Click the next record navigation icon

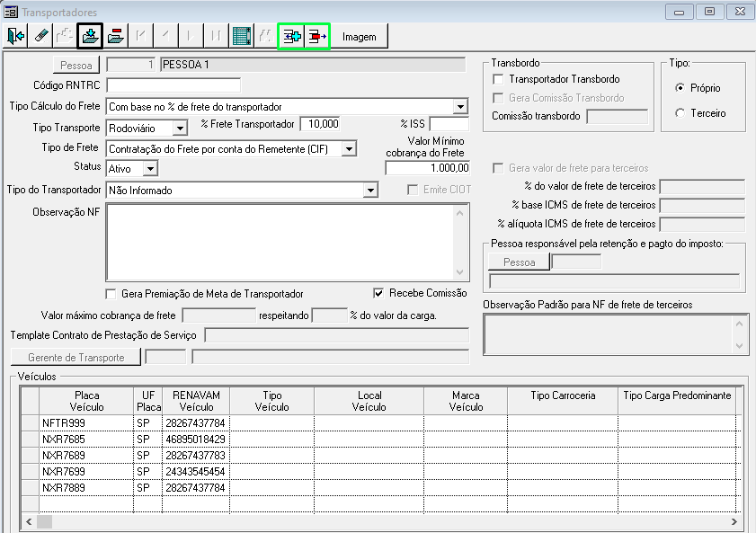(x=191, y=36)
